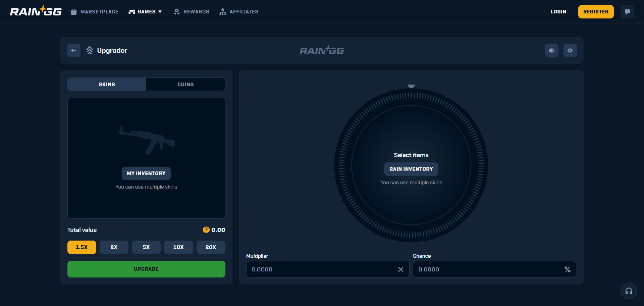The image size is (644, 306).
Task: Click the green Upgrade button
Action: click(146, 269)
